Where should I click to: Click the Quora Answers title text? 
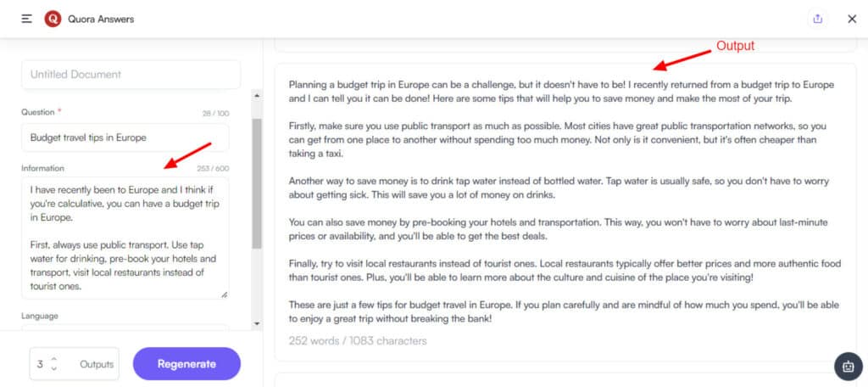pyautogui.click(x=101, y=19)
